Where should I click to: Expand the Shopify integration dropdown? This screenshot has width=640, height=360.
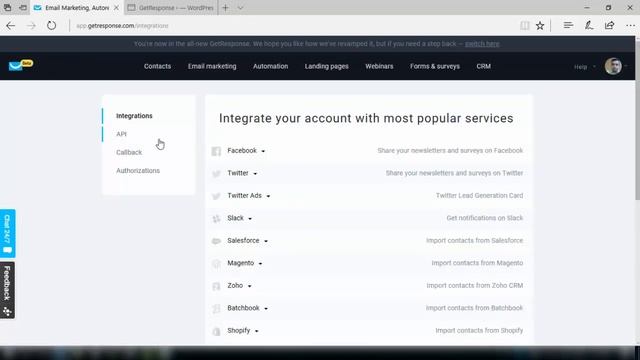coord(257,331)
